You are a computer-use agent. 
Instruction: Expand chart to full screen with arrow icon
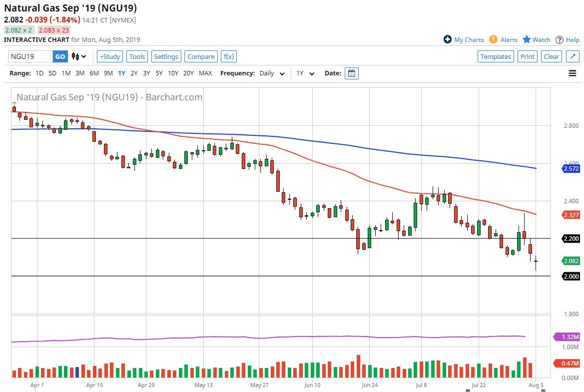click(573, 56)
